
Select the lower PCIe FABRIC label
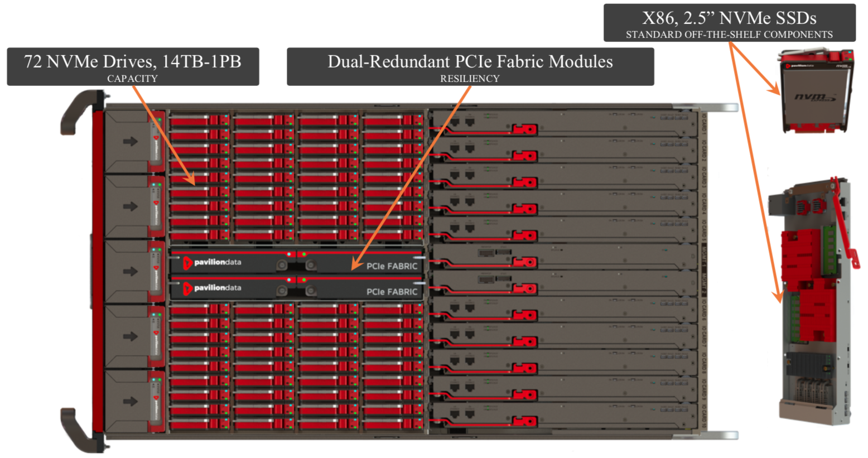(392, 292)
